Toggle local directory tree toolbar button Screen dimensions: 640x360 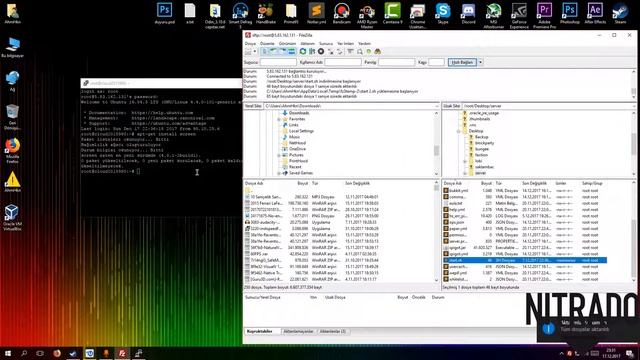(273, 52)
